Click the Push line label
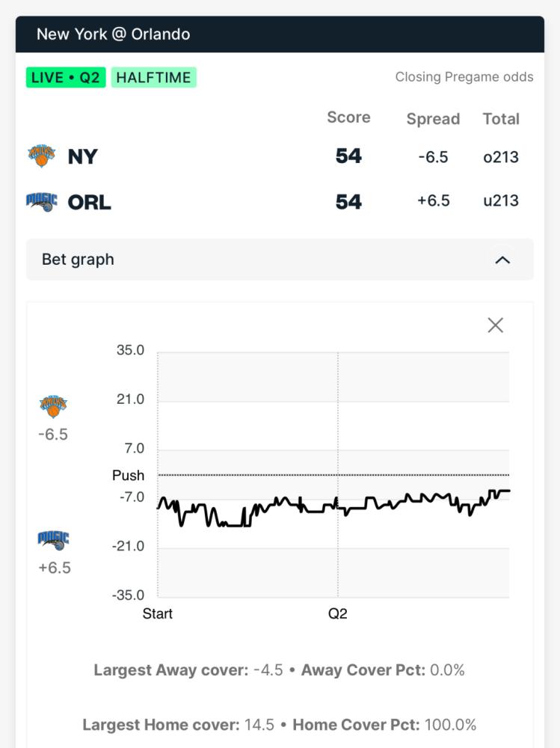560x748 pixels. click(128, 475)
